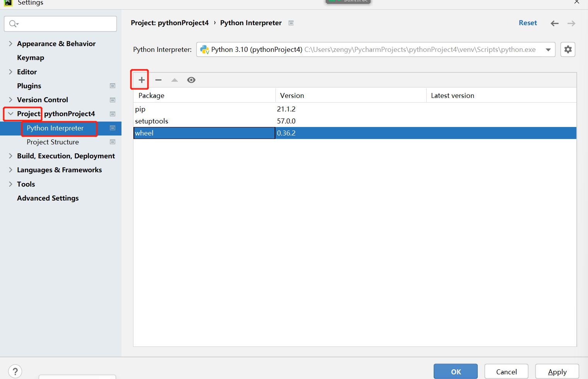Click the OK button
This screenshot has height=379, width=588.
click(456, 372)
